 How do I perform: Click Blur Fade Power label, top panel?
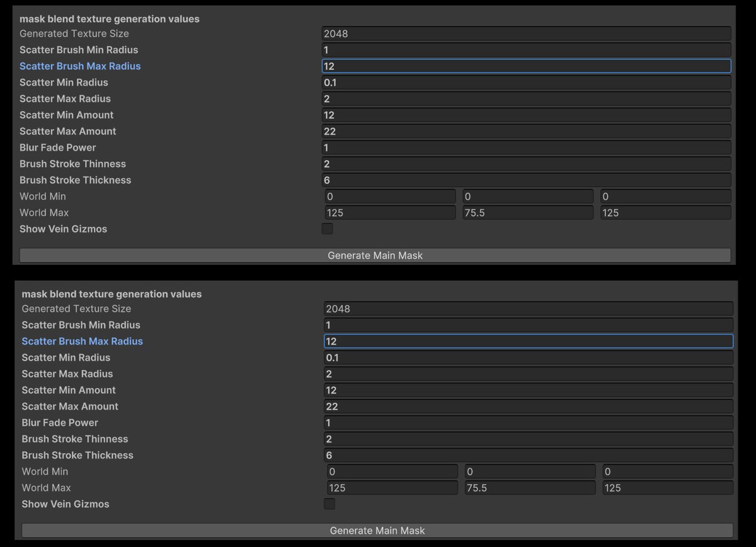coord(58,147)
